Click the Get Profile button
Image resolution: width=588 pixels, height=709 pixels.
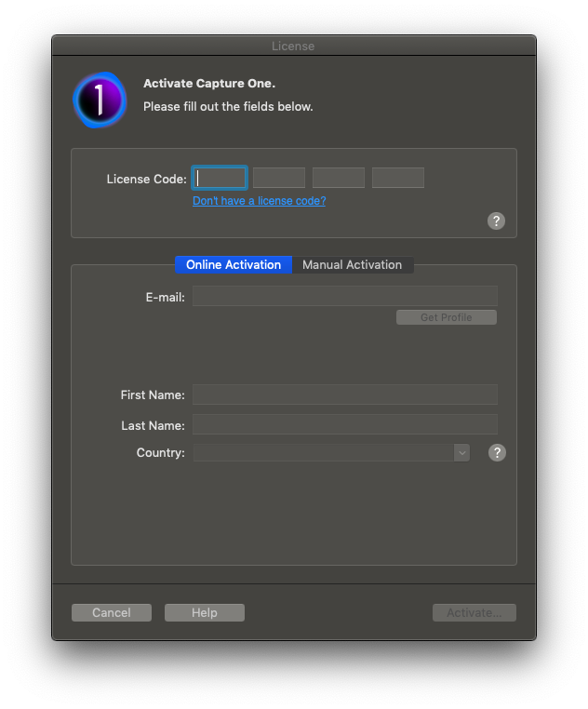coord(447,317)
